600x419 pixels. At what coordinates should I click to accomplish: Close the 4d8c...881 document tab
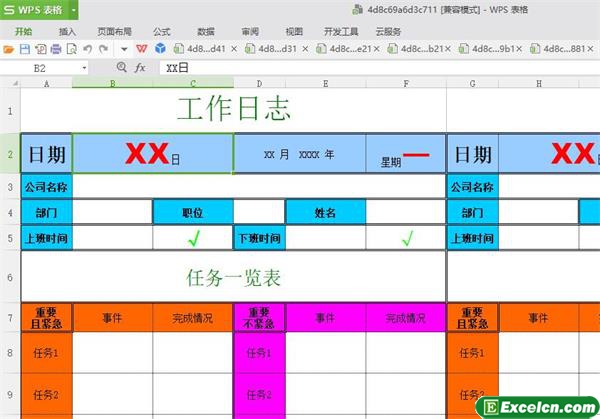tap(590, 49)
